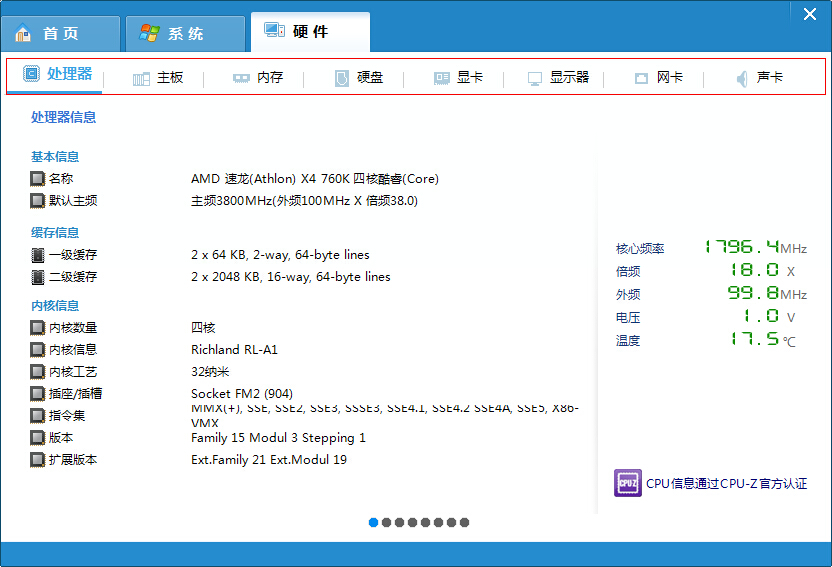Click the sound card (声卡) speaker icon
The height and width of the screenshot is (567, 832).
(742, 78)
